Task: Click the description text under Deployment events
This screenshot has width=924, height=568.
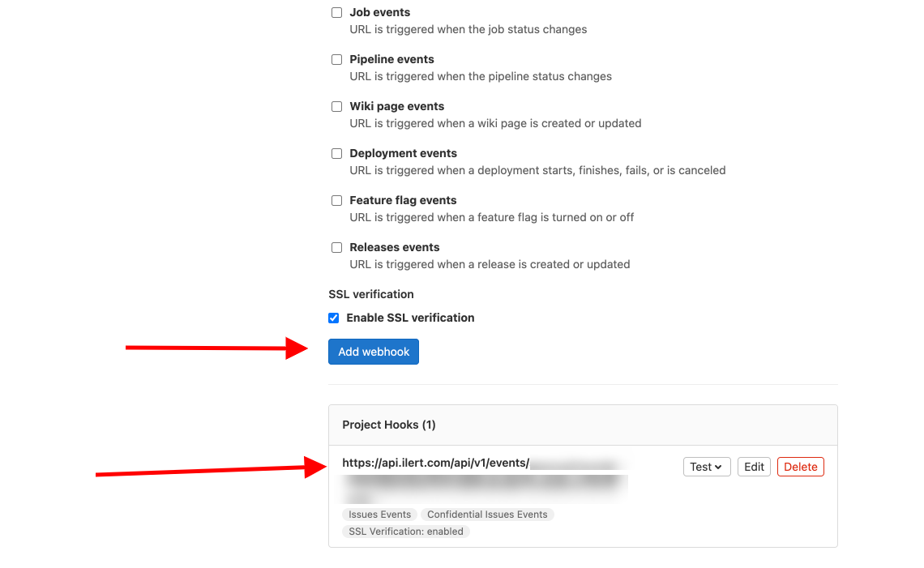Action: (x=537, y=171)
